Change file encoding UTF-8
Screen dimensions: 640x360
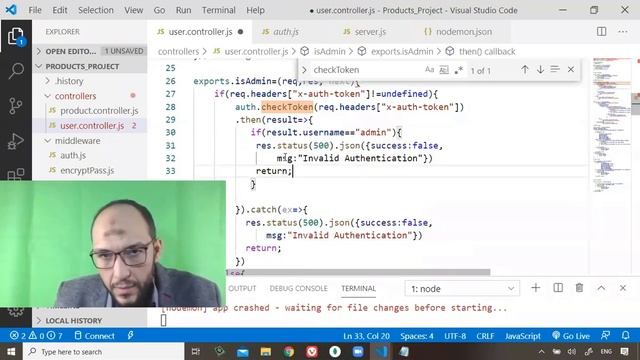click(455, 336)
